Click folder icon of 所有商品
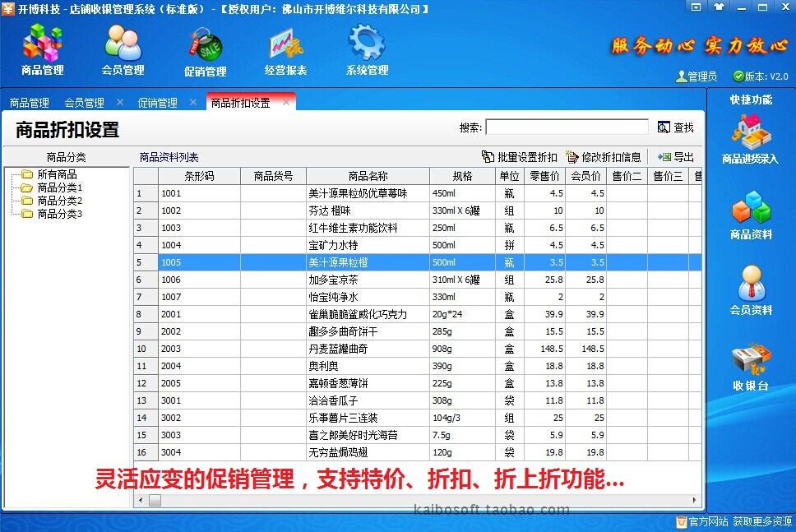The width and height of the screenshot is (796, 532). [27, 174]
